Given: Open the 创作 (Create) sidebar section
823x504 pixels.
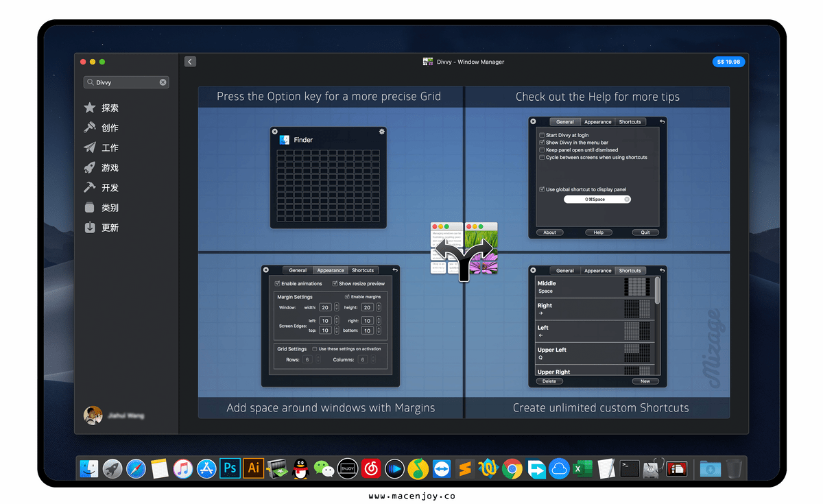Looking at the screenshot, I should coord(102,128).
